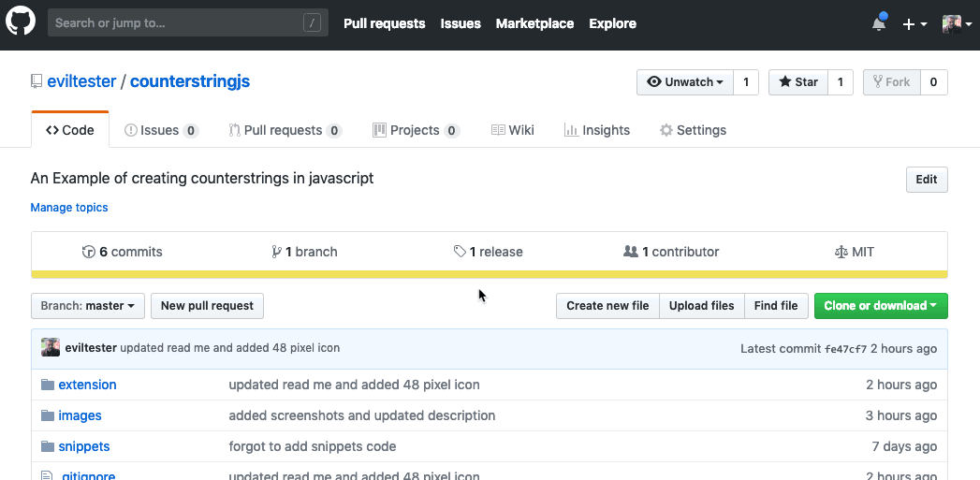
Task: Open the snippets folder
Action: tap(84, 446)
